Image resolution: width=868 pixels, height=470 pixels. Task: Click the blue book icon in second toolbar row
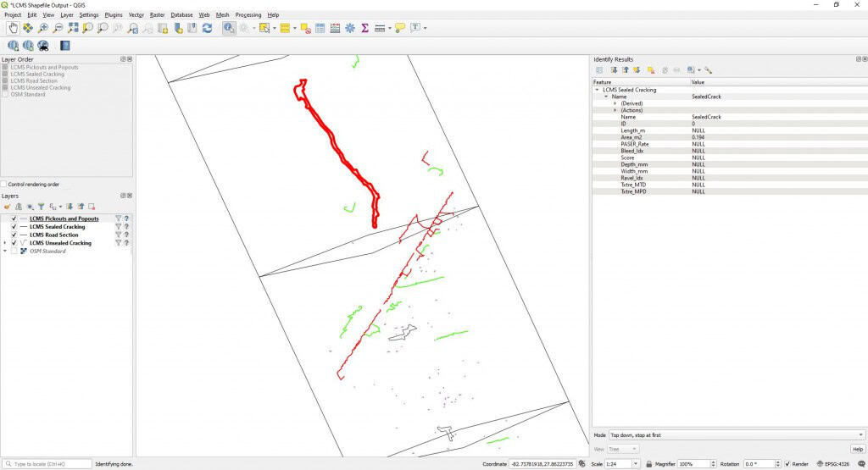(x=64, y=46)
